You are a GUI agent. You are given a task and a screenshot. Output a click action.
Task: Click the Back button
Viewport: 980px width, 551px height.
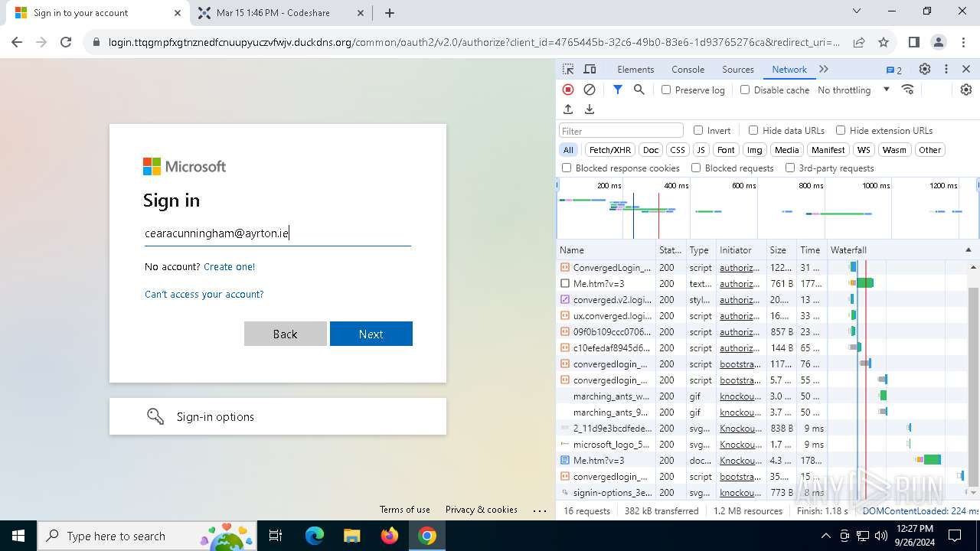[286, 334]
